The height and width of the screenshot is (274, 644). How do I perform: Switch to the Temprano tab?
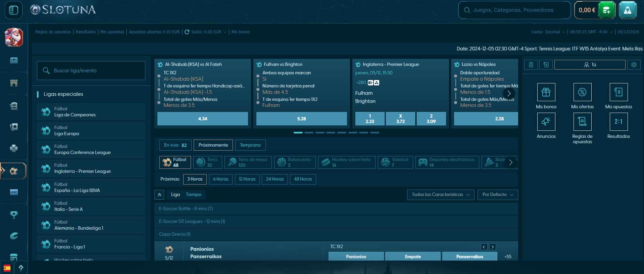pyautogui.click(x=250, y=145)
